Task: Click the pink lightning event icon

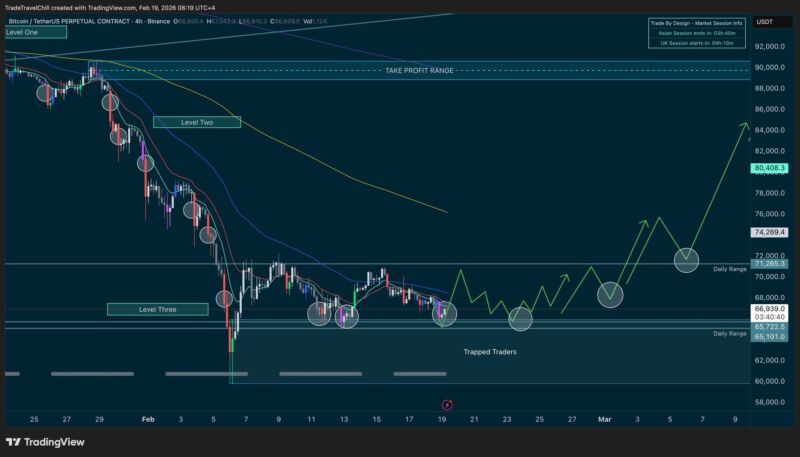Action: tap(446, 404)
